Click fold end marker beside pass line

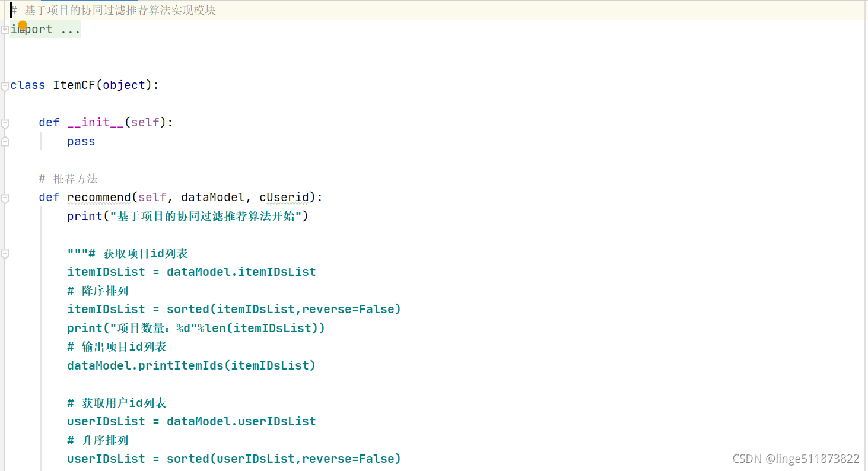[x=5, y=142]
